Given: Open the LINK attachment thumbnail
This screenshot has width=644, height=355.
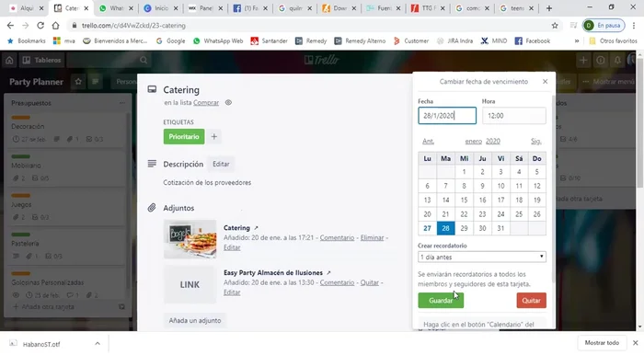Looking at the screenshot, I should tap(190, 284).
